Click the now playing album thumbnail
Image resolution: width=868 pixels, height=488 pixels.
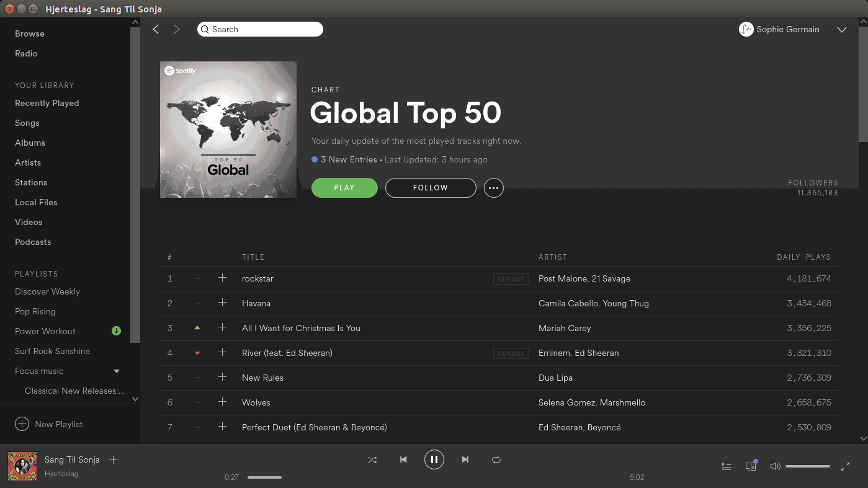[22, 466]
